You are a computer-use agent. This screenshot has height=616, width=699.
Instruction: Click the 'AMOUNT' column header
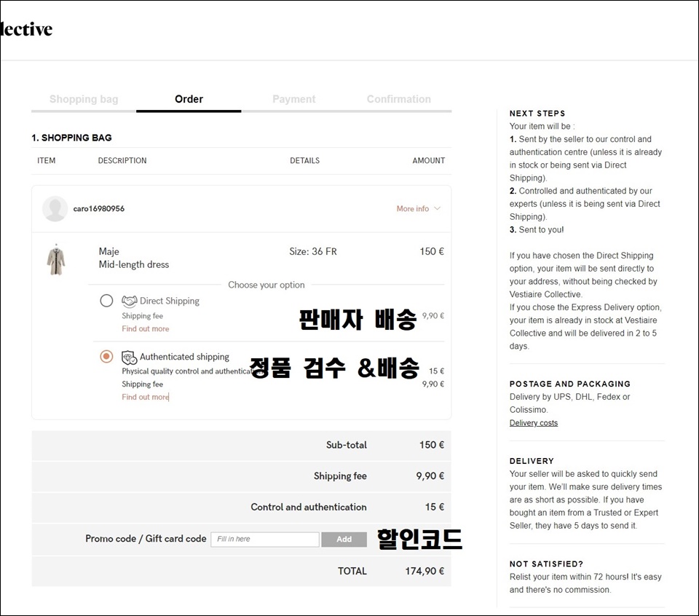click(428, 160)
